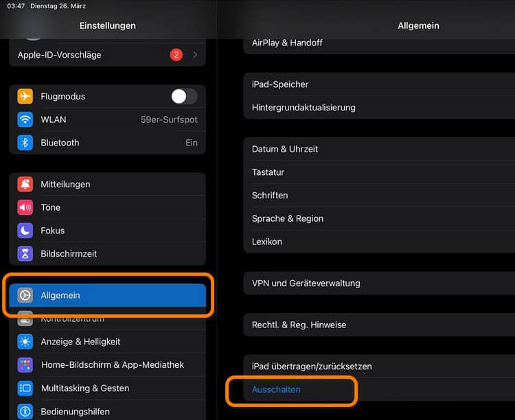Tap the Allgemein gear icon
This screenshot has width=515, height=420.
(25, 295)
